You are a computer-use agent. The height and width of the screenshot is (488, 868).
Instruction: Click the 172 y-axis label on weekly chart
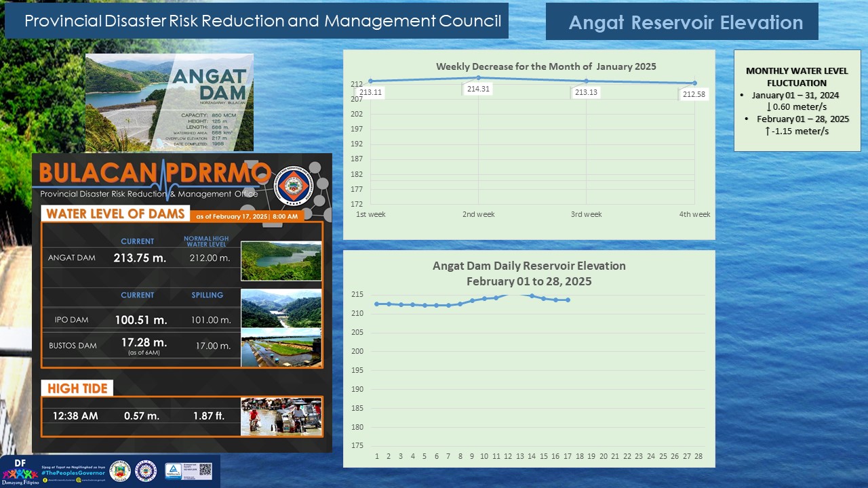point(357,204)
